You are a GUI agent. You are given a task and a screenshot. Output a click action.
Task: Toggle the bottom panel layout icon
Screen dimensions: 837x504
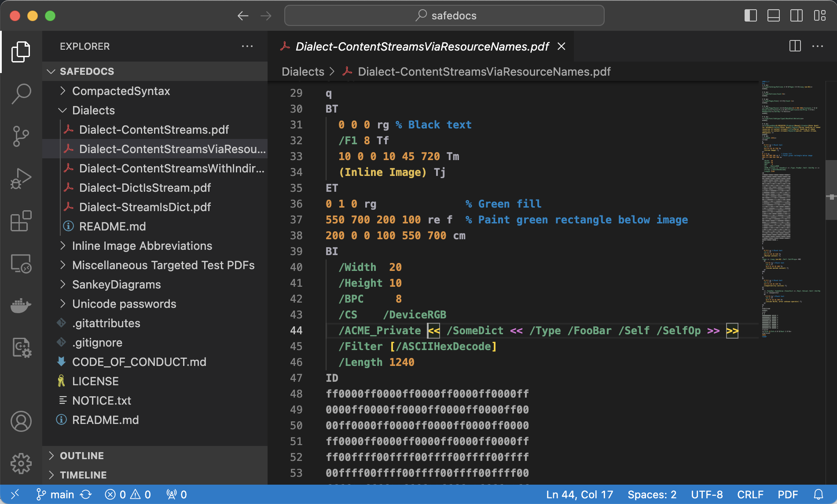773,16
